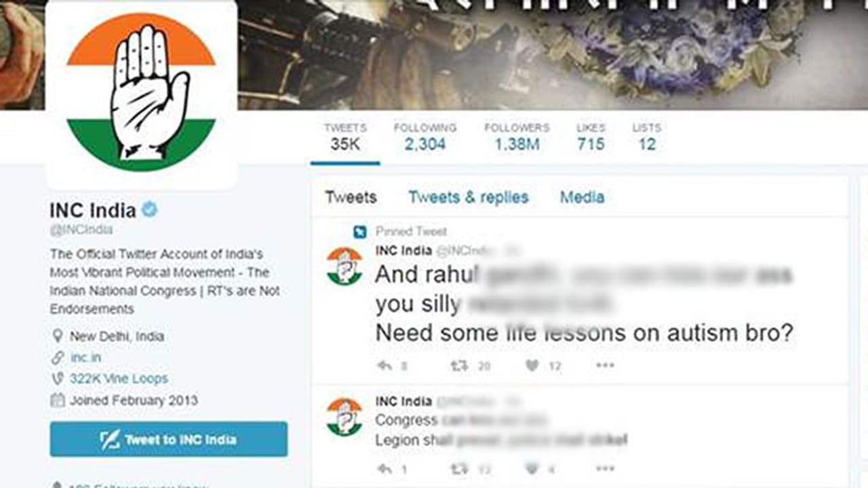The height and width of the screenshot is (488, 868).
Task: Click the reply arrow on the pinned tweet
Action: (x=384, y=365)
